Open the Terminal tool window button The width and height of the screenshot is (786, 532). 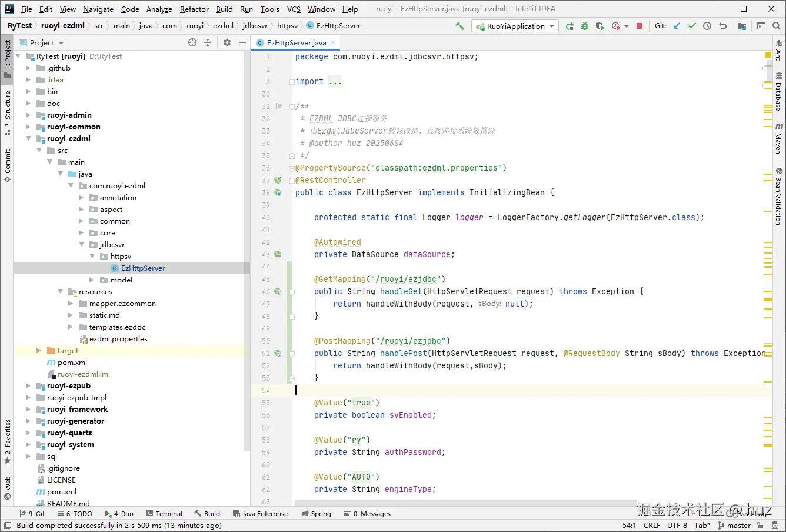point(164,514)
